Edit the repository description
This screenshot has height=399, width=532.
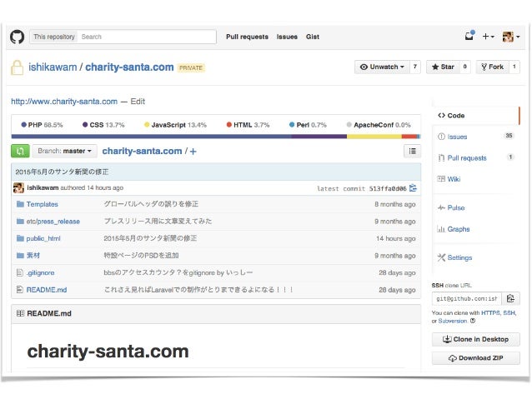point(138,102)
